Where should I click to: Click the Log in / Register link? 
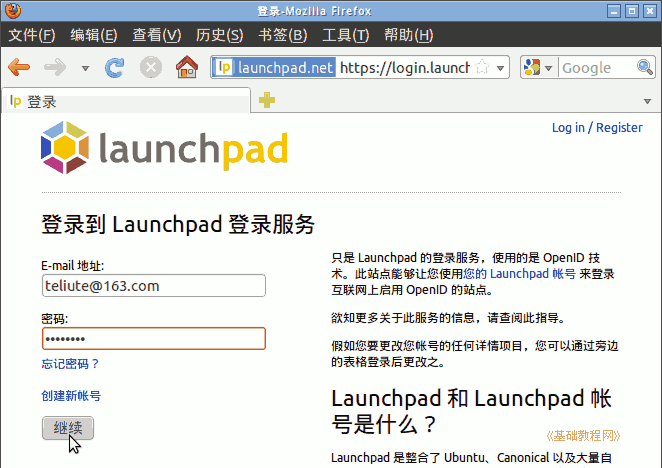597,128
